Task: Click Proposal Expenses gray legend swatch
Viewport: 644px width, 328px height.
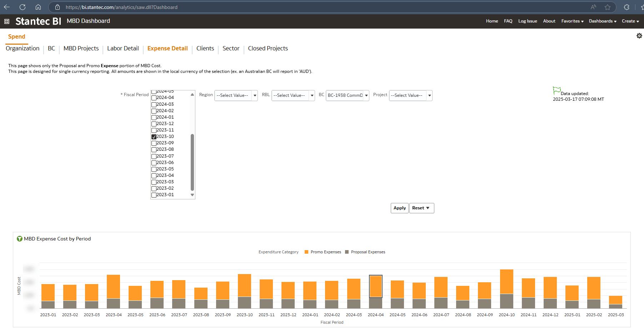Action: coord(347,252)
